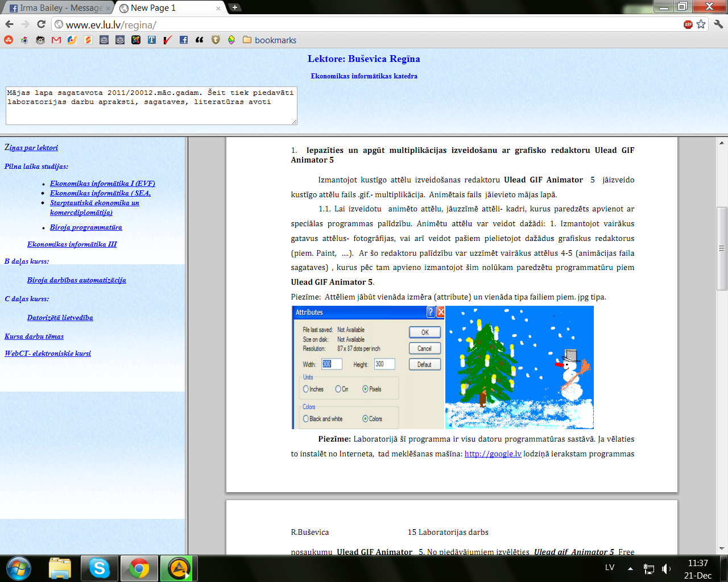
Task: Bookmark this page with the star icon
Action: [701, 24]
